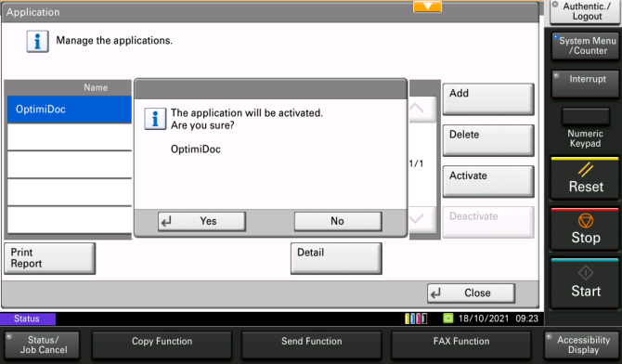Open the Detail button
This screenshot has height=364, width=622.
[x=336, y=258]
